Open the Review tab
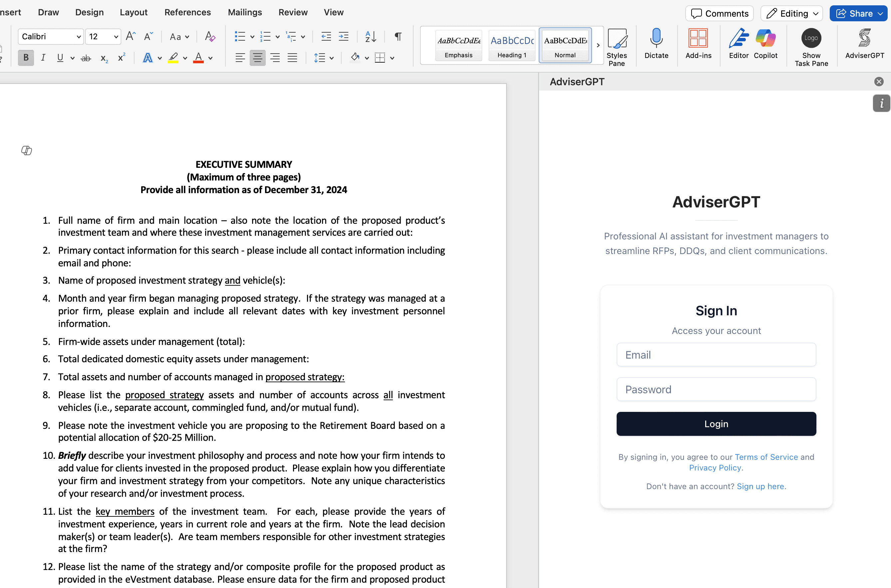This screenshot has height=588, width=891. [293, 12]
